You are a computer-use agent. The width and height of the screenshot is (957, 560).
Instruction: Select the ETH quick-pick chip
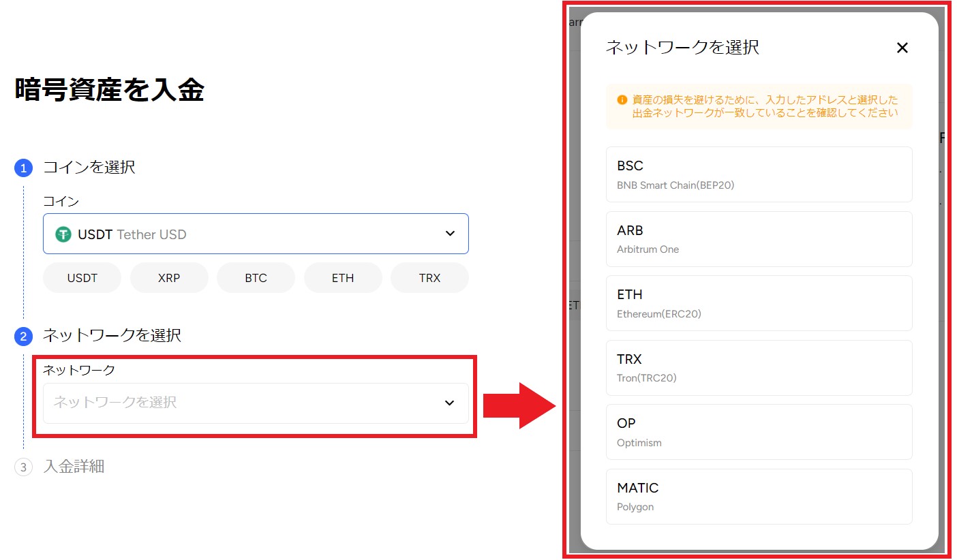click(343, 278)
